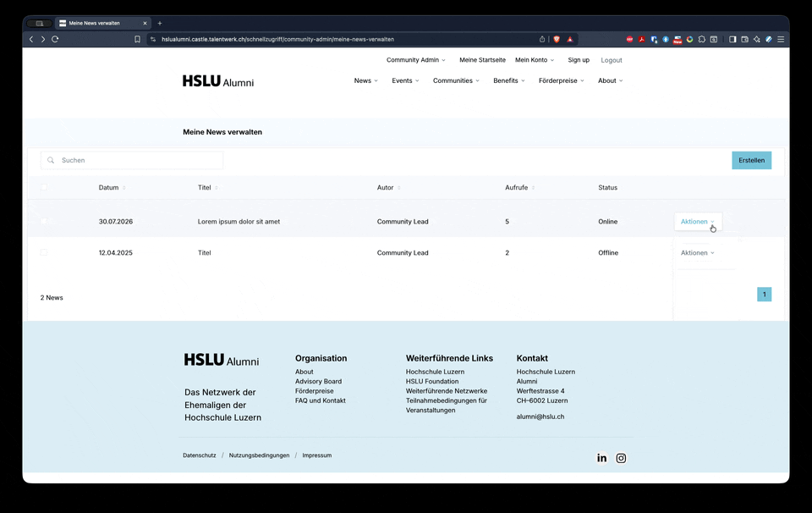Open the Instagram icon in footer
The height and width of the screenshot is (513, 812).
[x=621, y=458]
